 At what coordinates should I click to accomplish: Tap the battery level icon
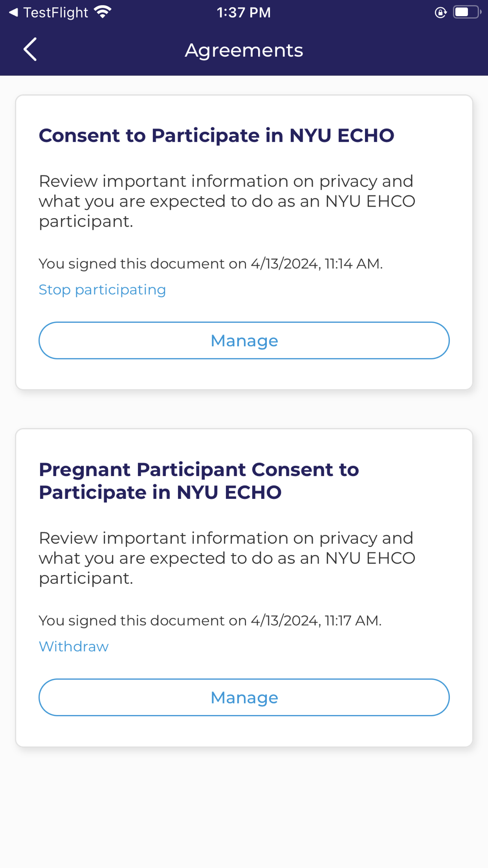(466, 12)
